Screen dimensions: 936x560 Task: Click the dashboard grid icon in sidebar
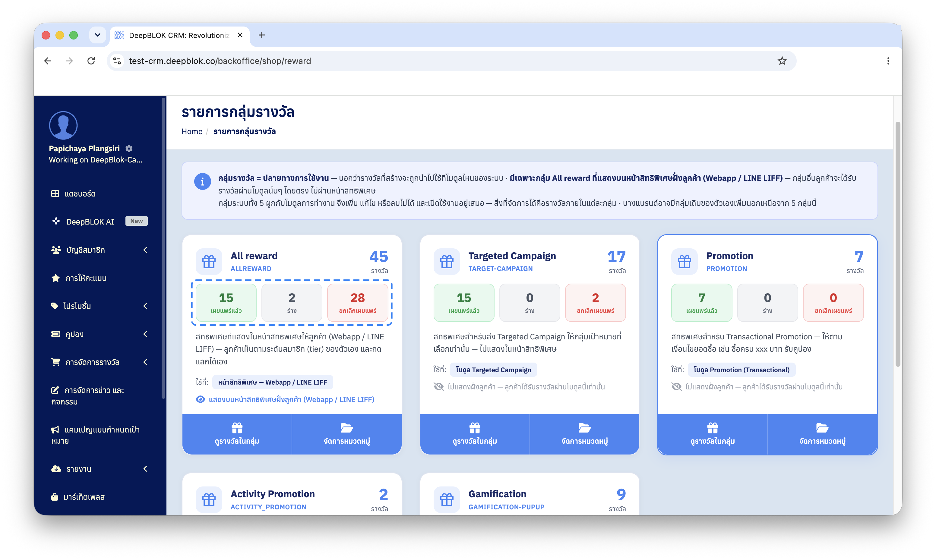click(x=55, y=193)
